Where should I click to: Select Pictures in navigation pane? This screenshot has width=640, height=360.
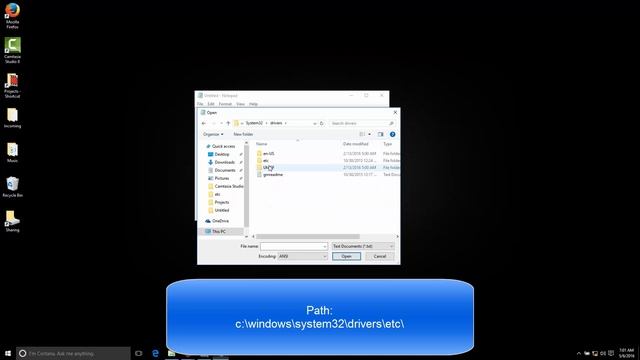(x=222, y=178)
